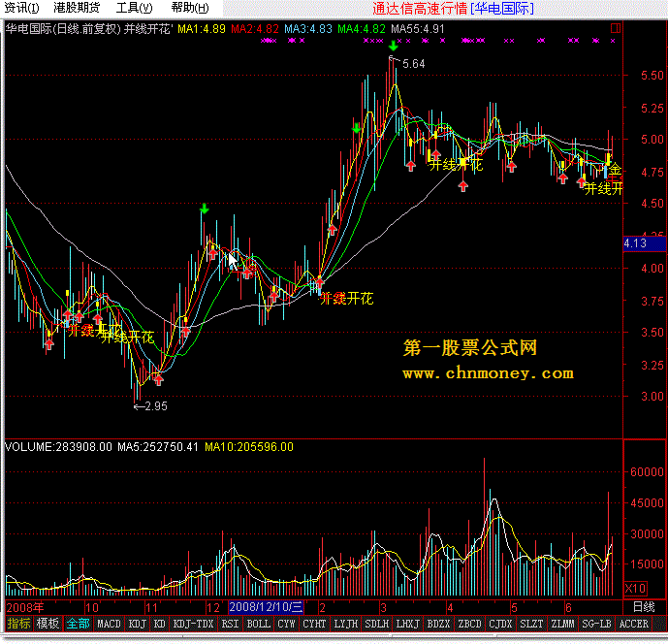
Task: Switch to the MACD indicator
Action: (x=109, y=624)
